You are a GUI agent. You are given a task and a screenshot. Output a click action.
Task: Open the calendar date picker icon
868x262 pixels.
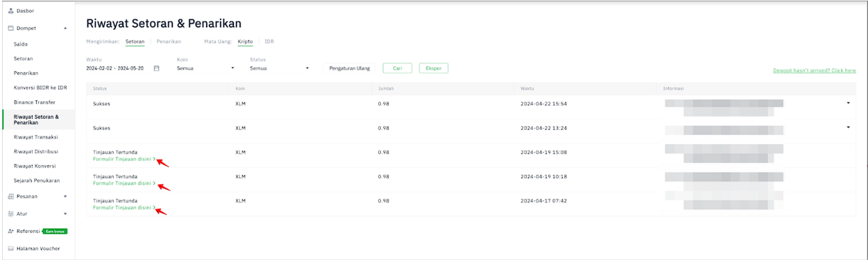pos(156,68)
